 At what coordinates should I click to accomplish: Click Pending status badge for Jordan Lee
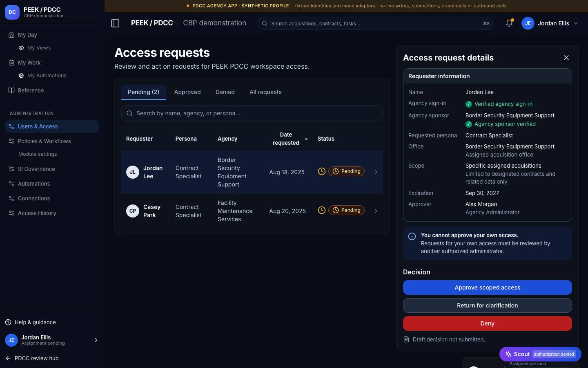[346, 171]
